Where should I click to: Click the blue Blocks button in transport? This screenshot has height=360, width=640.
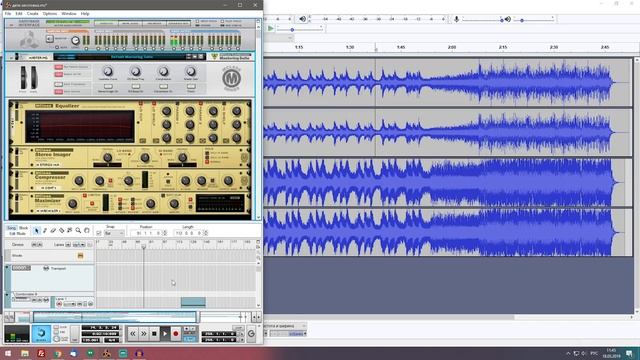pos(41,334)
